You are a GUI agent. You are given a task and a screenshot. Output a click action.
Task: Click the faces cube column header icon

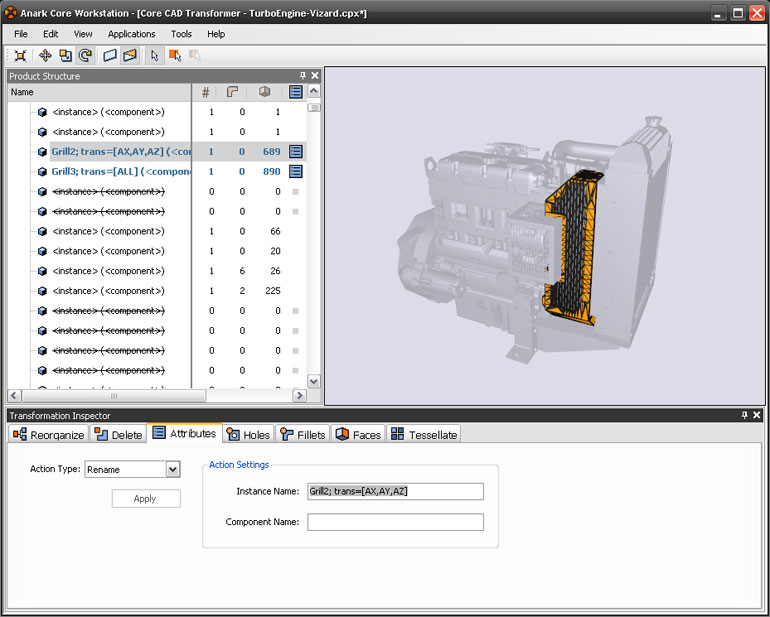(x=265, y=92)
